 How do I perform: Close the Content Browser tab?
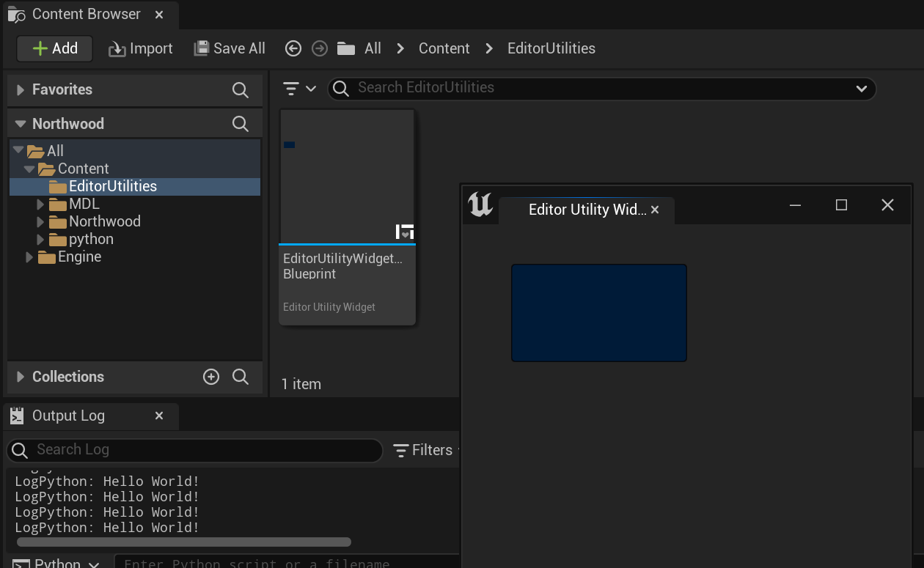tap(159, 14)
